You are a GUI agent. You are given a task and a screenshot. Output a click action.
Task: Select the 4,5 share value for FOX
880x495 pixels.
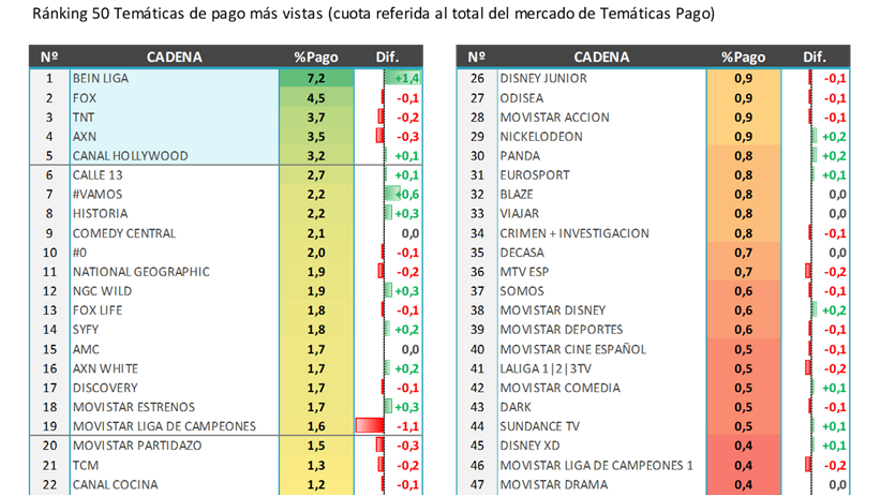[316, 98]
